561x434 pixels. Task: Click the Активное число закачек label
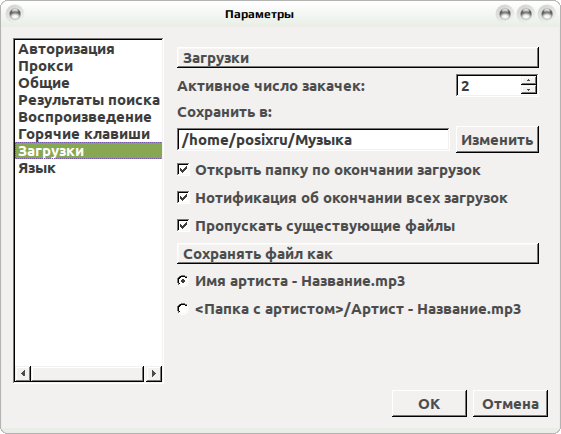[x=271, y=86]
